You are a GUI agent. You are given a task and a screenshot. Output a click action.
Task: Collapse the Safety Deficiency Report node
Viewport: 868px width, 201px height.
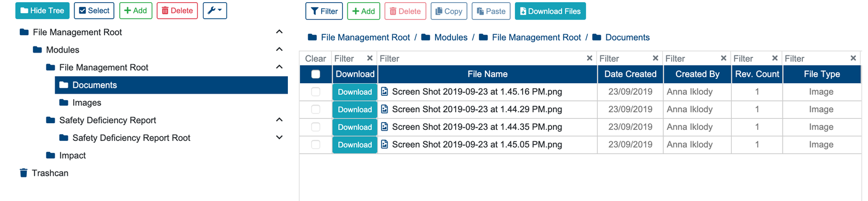point(279,119)
